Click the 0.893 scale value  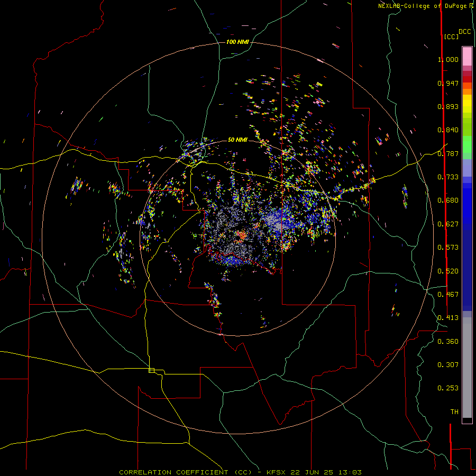(x=448, y=106)
